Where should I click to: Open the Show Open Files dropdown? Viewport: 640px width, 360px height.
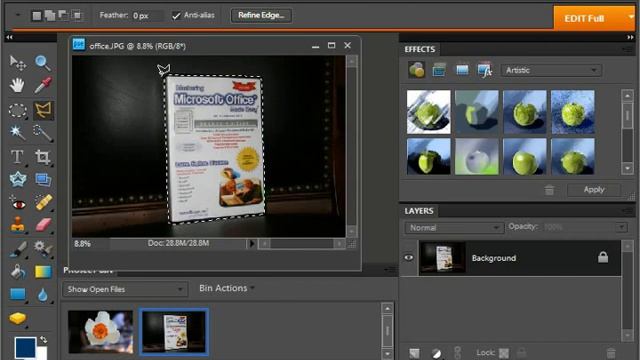pyautogui.click(x=125, y=289)
